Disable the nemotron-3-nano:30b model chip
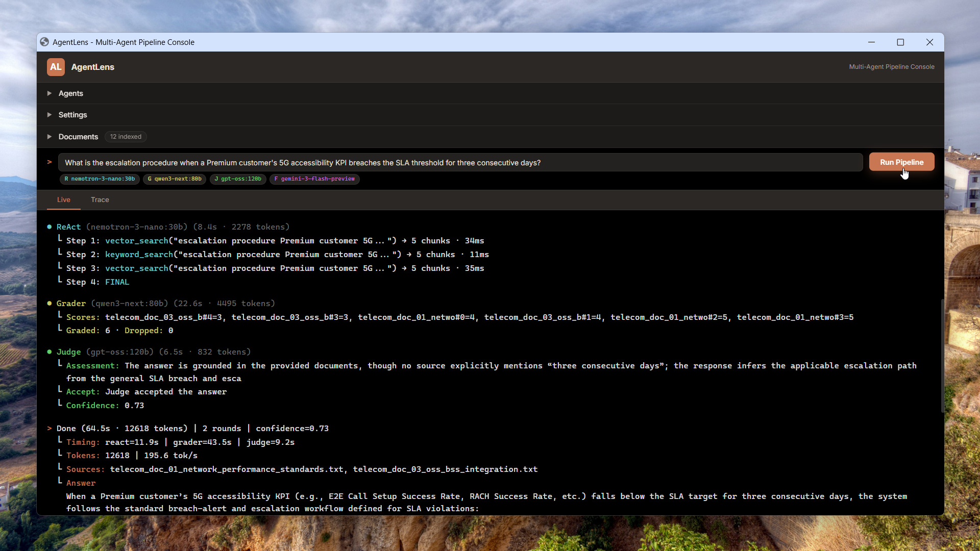This screenshot has height=551, width=980. click(99, 179)
